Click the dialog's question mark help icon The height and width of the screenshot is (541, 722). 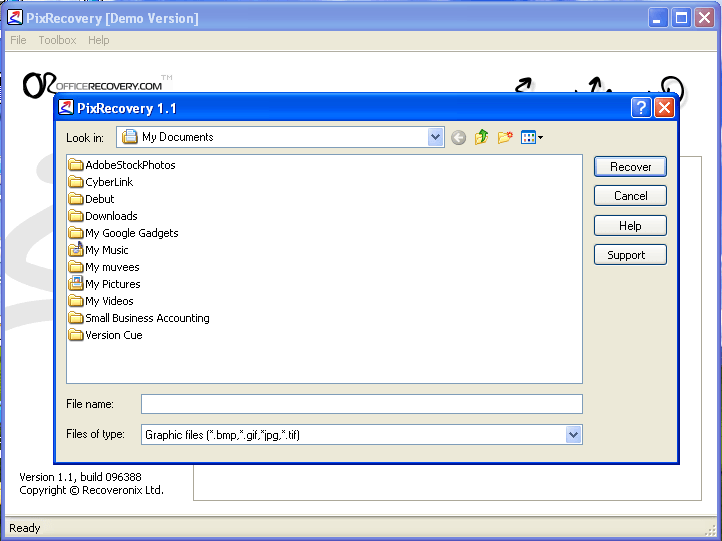641,108
